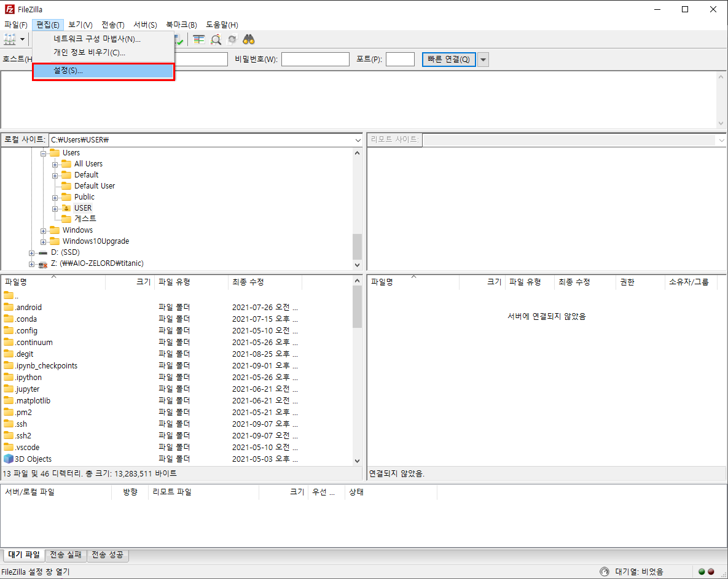The height and width of the screenshot is (579, 728).
Task: Click the Z: network drive icon
Action: [x=43, y=263]
